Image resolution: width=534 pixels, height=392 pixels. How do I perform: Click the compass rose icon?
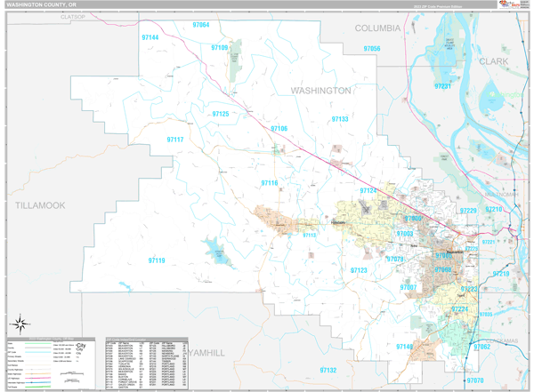[22, 322]
